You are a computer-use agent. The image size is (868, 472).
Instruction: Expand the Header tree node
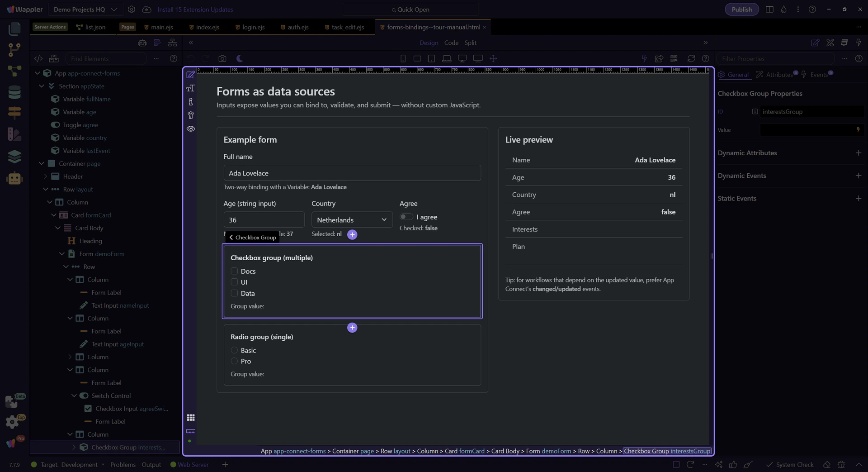[x=45, y=176]
